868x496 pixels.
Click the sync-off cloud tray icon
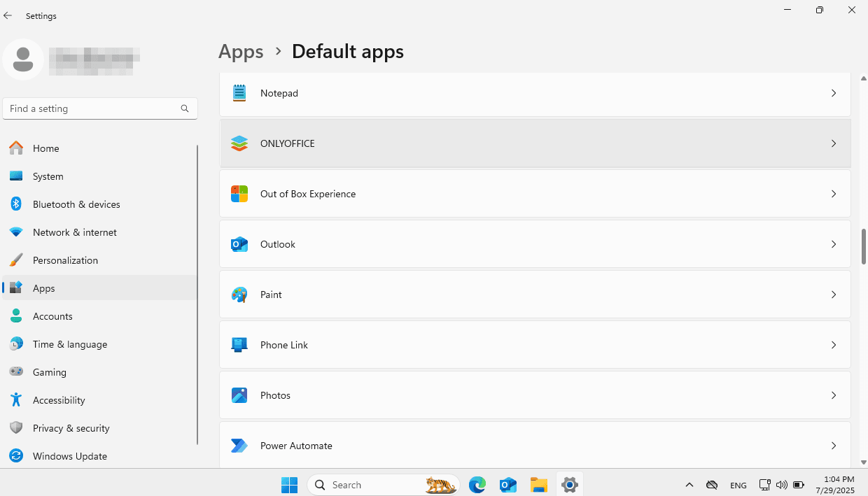point(712,485)
